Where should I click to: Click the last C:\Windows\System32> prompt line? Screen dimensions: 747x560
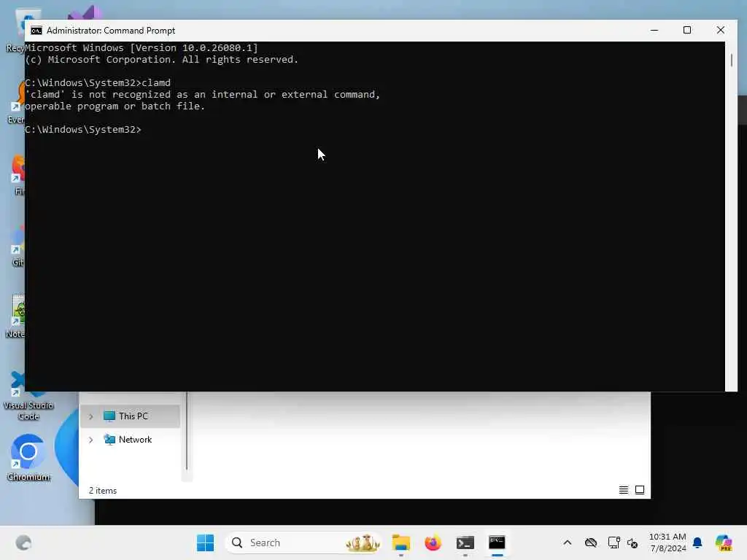tap(83, 130)
